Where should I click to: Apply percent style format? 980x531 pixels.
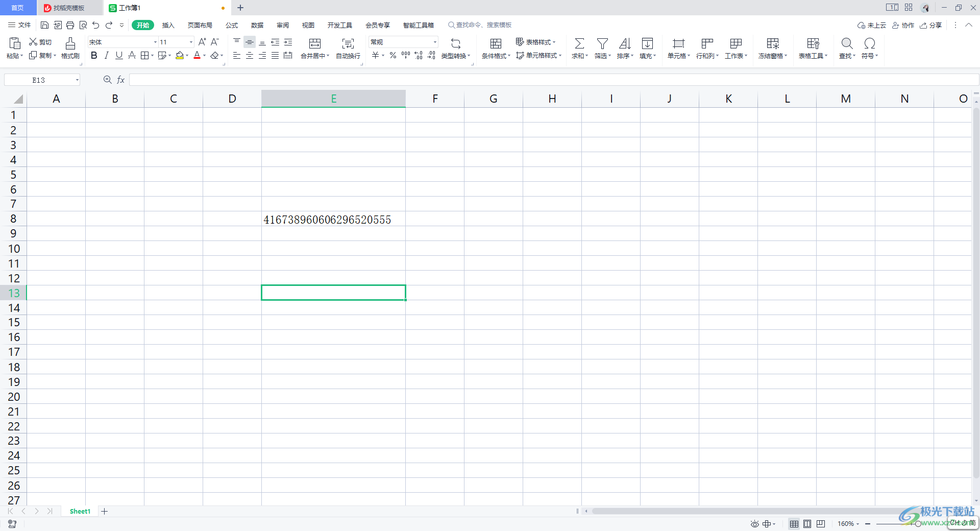coord(393,55)
